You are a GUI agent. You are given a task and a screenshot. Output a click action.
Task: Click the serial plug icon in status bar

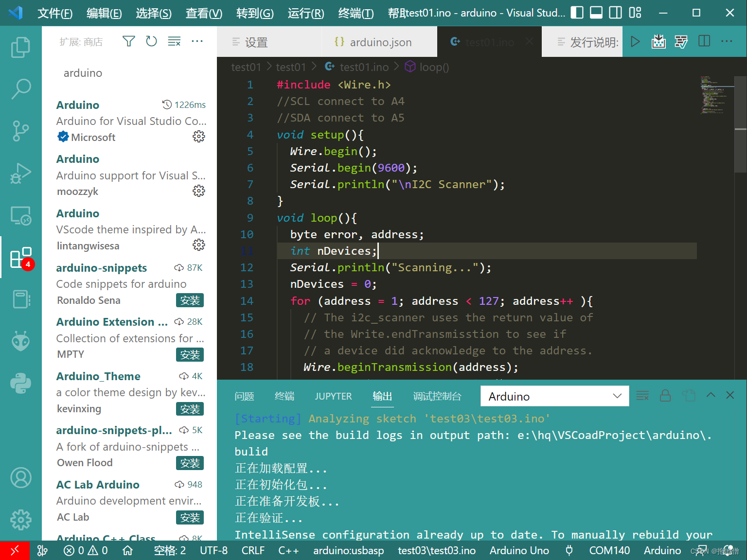[569, 550]
